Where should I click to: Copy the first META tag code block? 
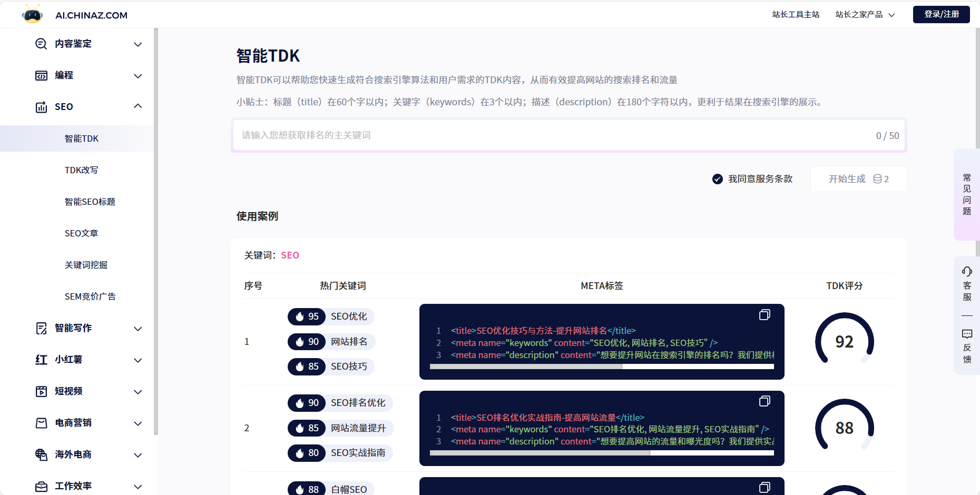pyautogui.click(x=764, y=315)
